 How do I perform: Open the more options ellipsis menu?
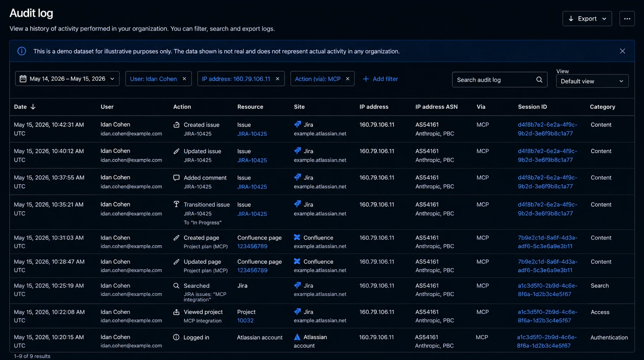[x=627, y=18]
